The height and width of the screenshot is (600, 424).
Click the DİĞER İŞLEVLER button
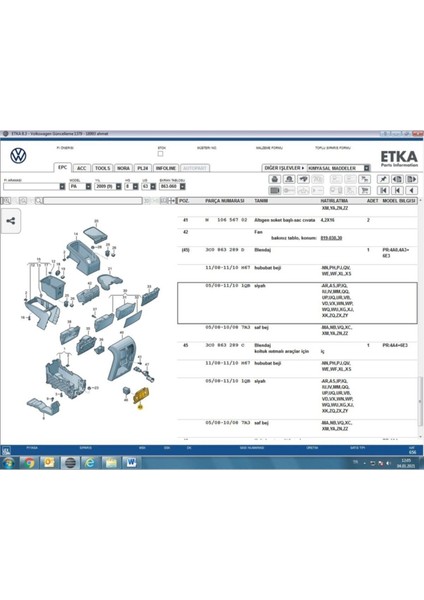284,168
